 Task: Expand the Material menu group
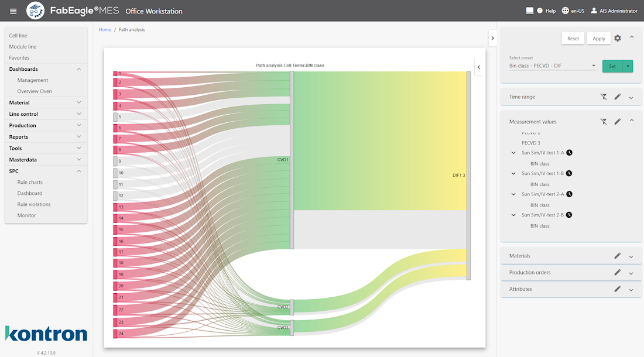[x=79, y=103]
